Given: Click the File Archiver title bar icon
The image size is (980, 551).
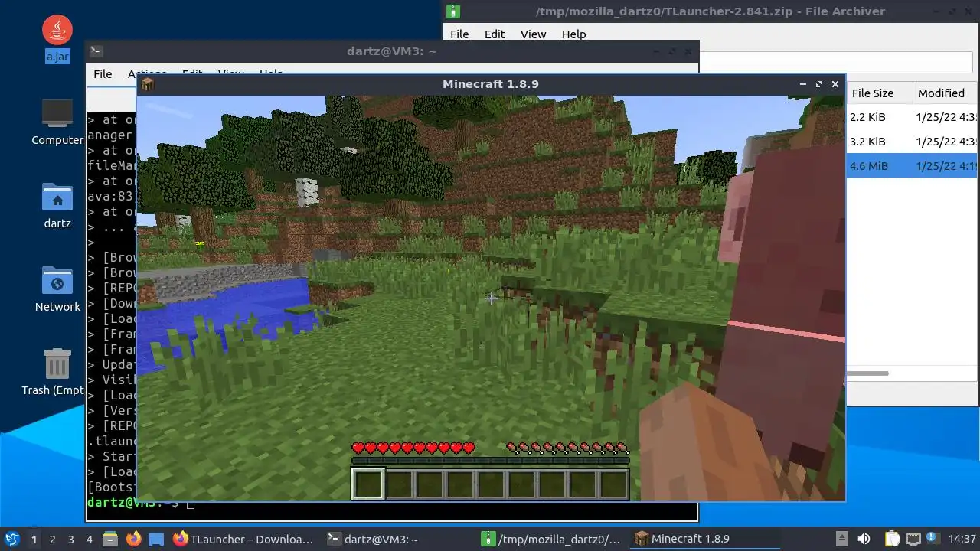Looking at the screenshot, I should (x=453, y=11).
